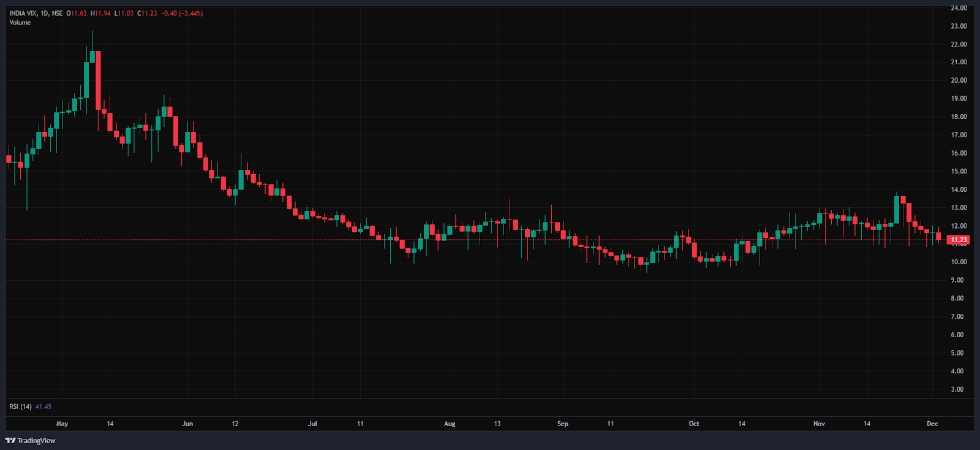Click the Volume indicator label
Image resolution: width=980 pixels, height=450 pixels.
point(20,23)
